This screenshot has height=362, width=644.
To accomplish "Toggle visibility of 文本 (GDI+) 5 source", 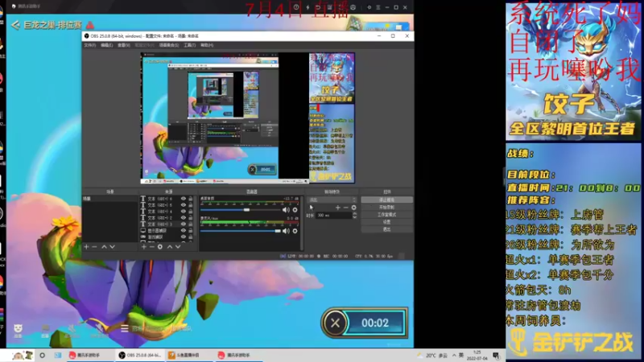I will 184,205.
